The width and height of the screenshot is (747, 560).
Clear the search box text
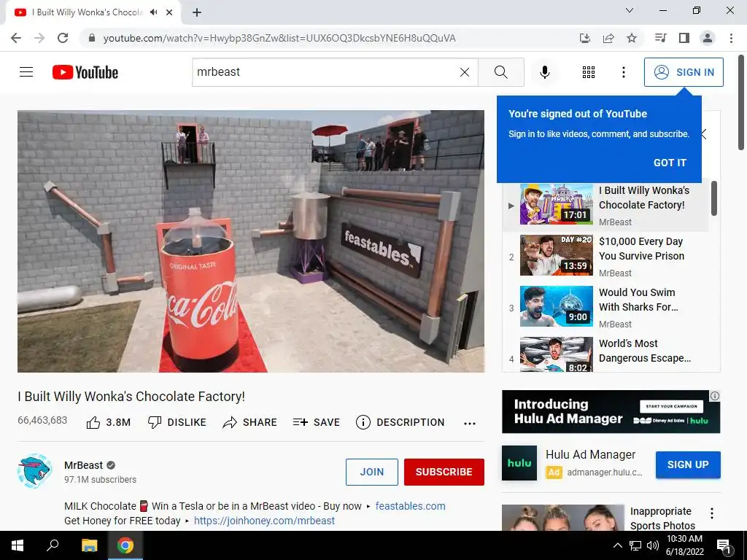(x=465, y=72)
